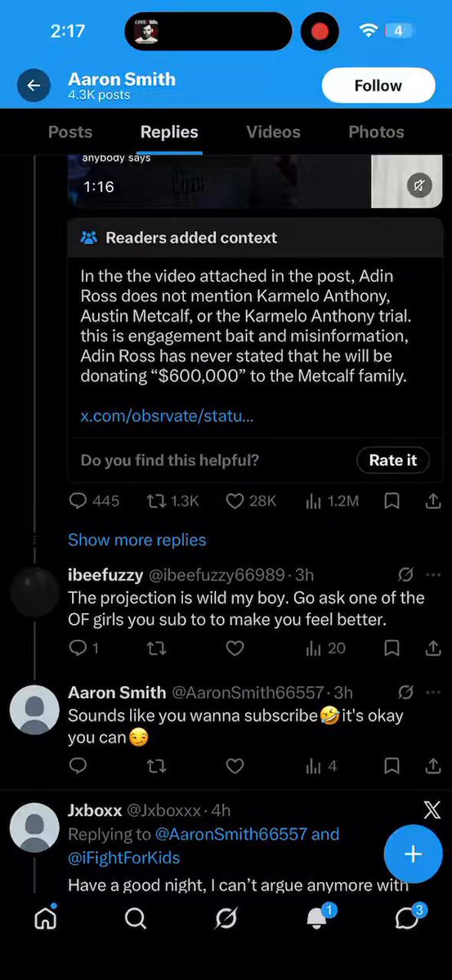Expand Show more replies
Image resolution: width=452 pixels, height=980 pixels.
pyautogui.click(x=136, y=540)
